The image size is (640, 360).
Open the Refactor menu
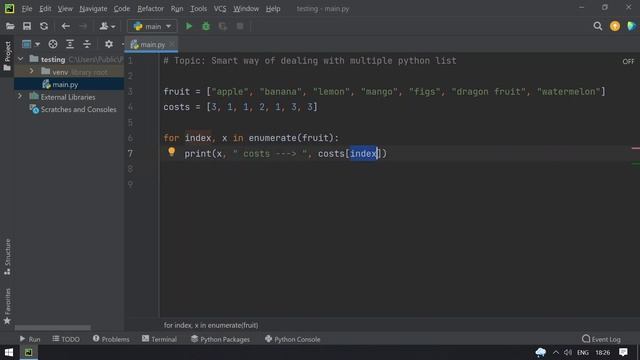(151, 9)
